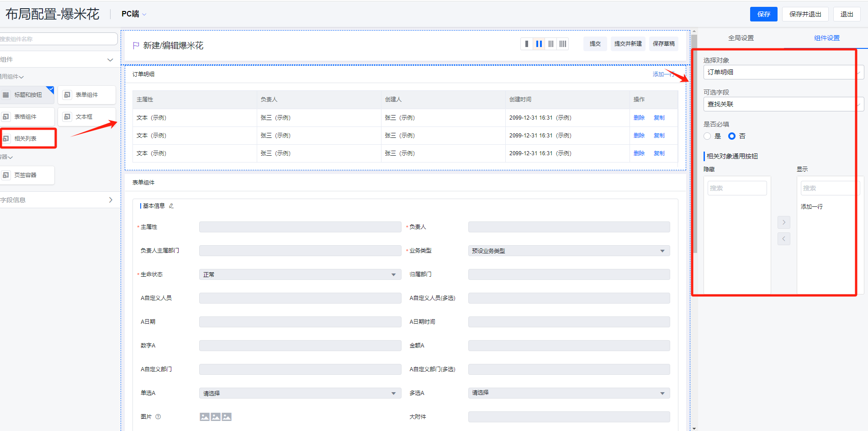Viewport: 868px width, 431px height.
Task: Pick the 标题和按钮 component
Action: [27, 95]
